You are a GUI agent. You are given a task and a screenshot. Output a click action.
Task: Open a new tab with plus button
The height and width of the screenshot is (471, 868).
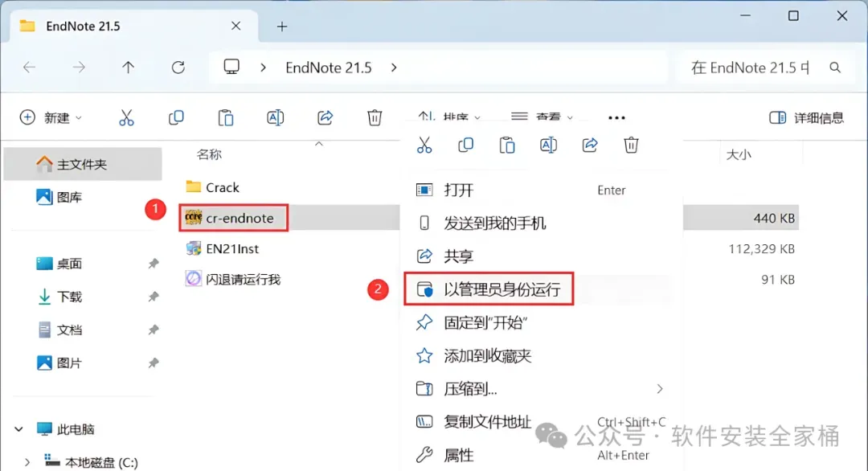click(282, 26)
